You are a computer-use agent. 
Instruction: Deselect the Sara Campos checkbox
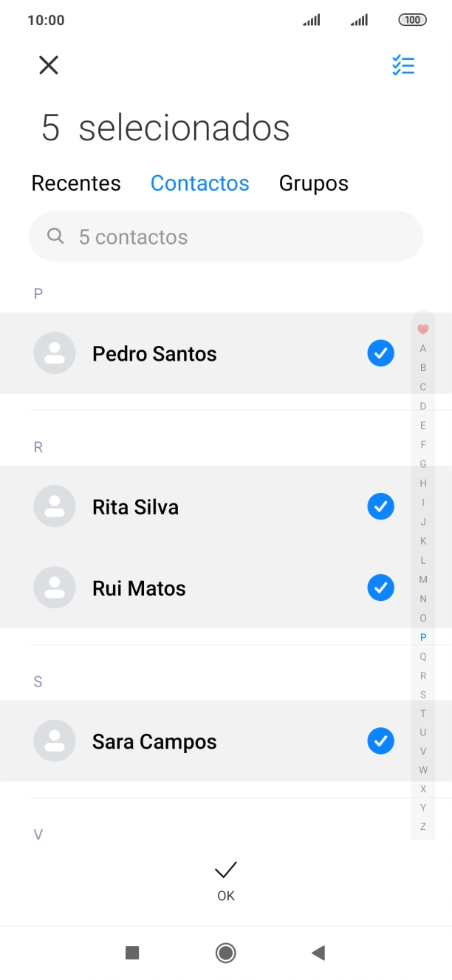coord(380,741)
